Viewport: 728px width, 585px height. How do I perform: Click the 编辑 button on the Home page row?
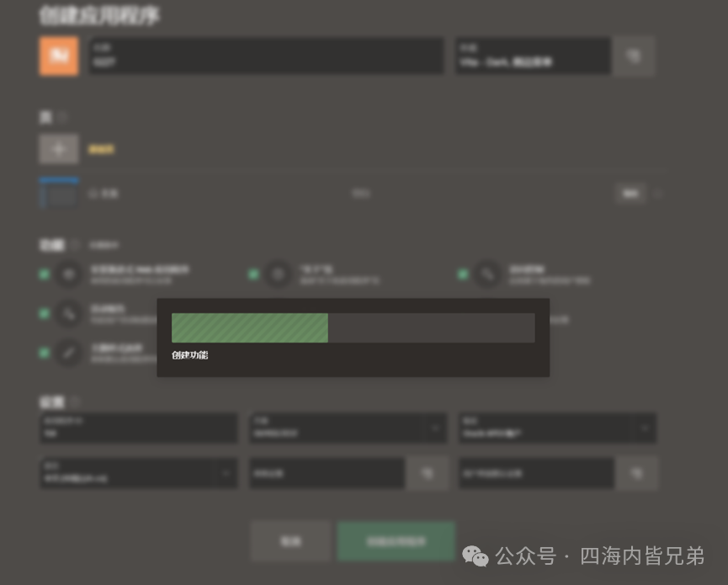click(x=630, y=193)
